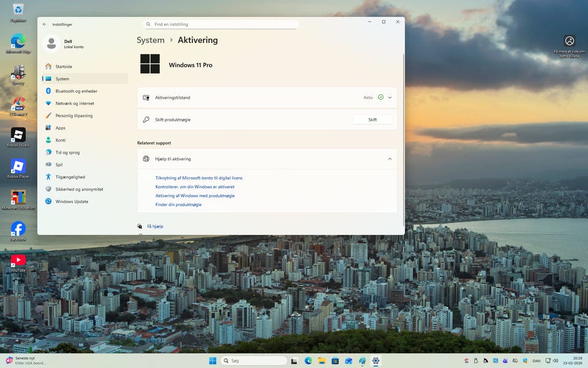Open Microsoft Edge from the taskbar

point(308,361)
